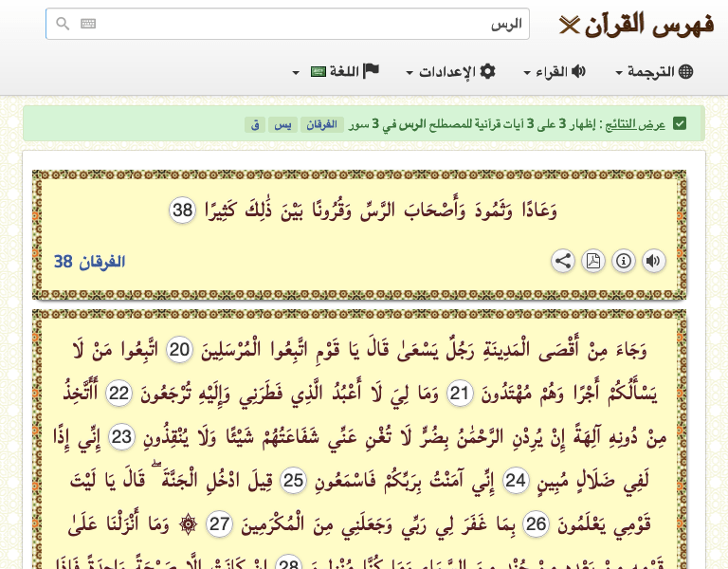This screenshot has width=728, height=569.
Task: Open the Saudi flag language selector
Action: click(318, 72)
